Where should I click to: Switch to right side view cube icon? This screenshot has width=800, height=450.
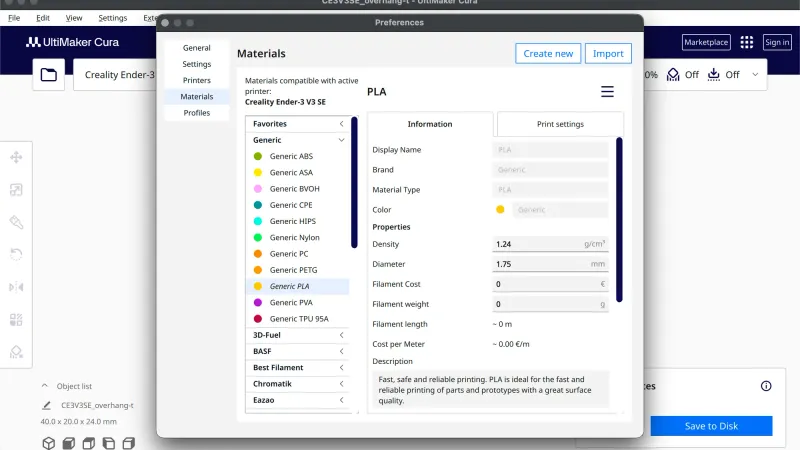(x=129, y=443)
